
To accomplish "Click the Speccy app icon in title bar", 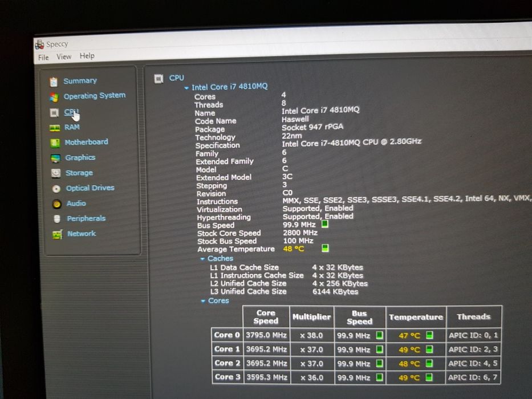I will coord(40,44).
